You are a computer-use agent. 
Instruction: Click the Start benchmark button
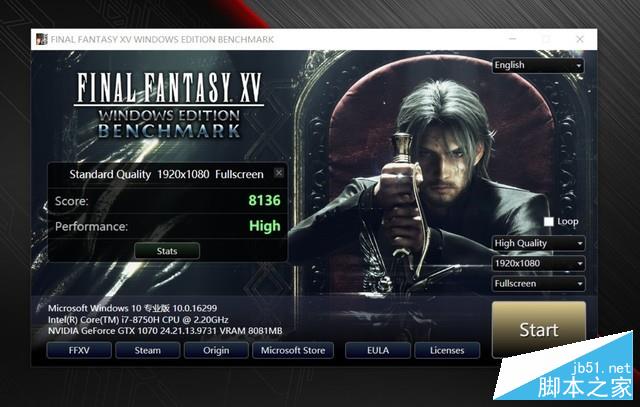coord(539,329)
